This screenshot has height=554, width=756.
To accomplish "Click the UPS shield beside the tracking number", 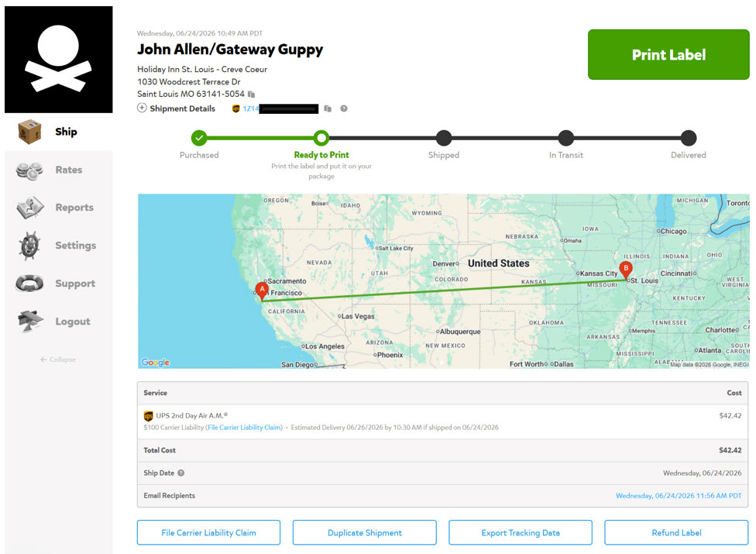I will pos(235,108).
